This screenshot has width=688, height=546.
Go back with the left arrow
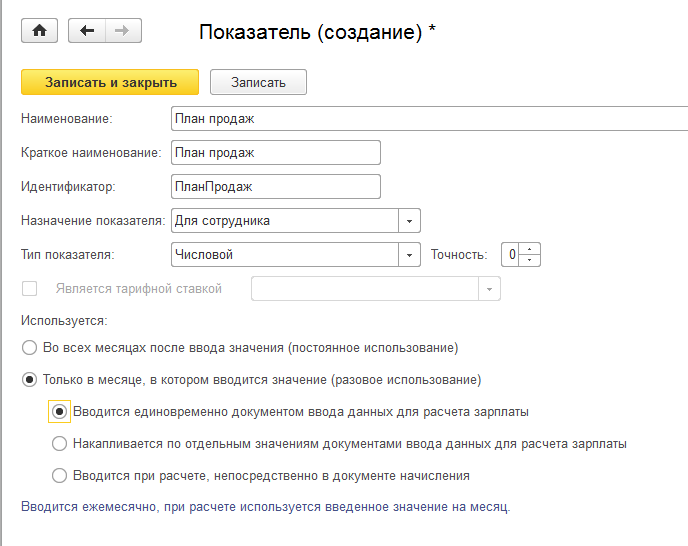click(x=87, y=31)
